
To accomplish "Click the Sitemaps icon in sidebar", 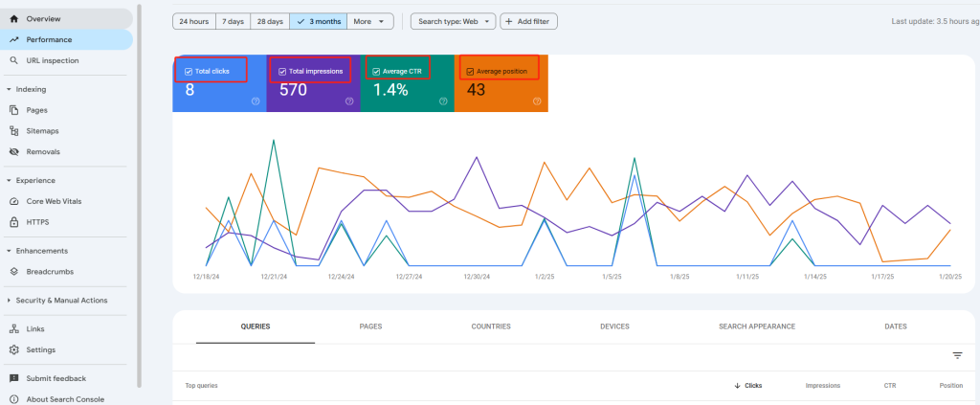I will [x=13, y=131].
